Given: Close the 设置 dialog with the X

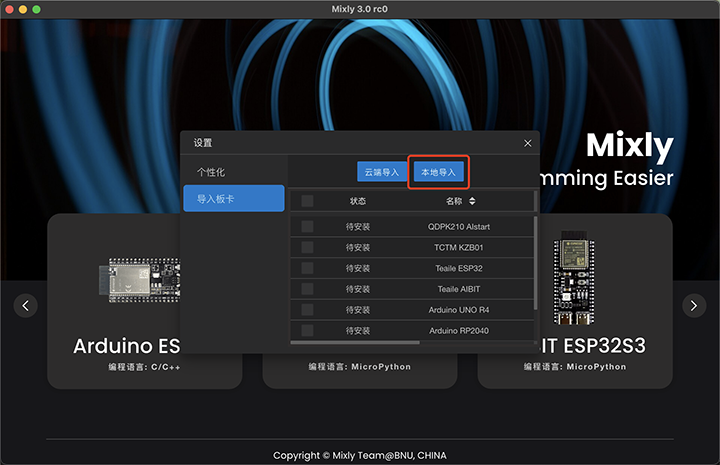Looking at the screenshot, I should (528, 143).
